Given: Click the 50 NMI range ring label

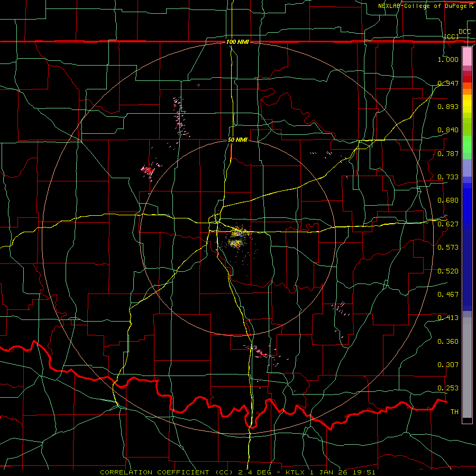Looking at the screenshot, I should pos(237,140).
